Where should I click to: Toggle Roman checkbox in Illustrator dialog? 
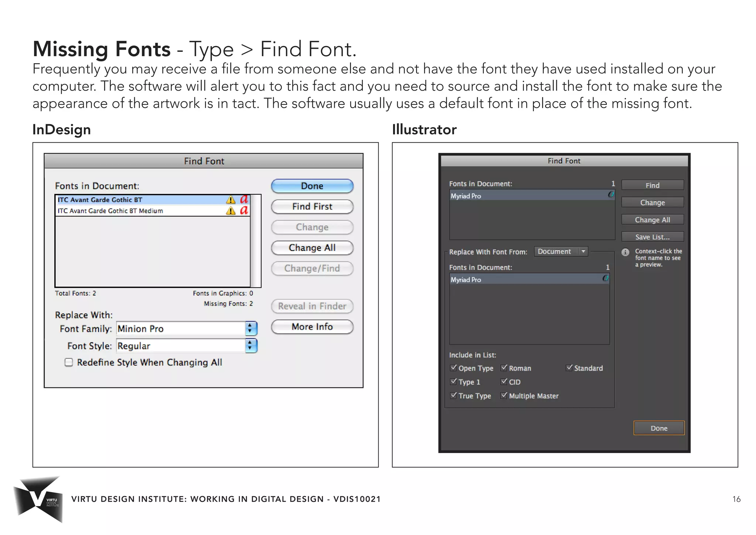(x=504, y=368)
